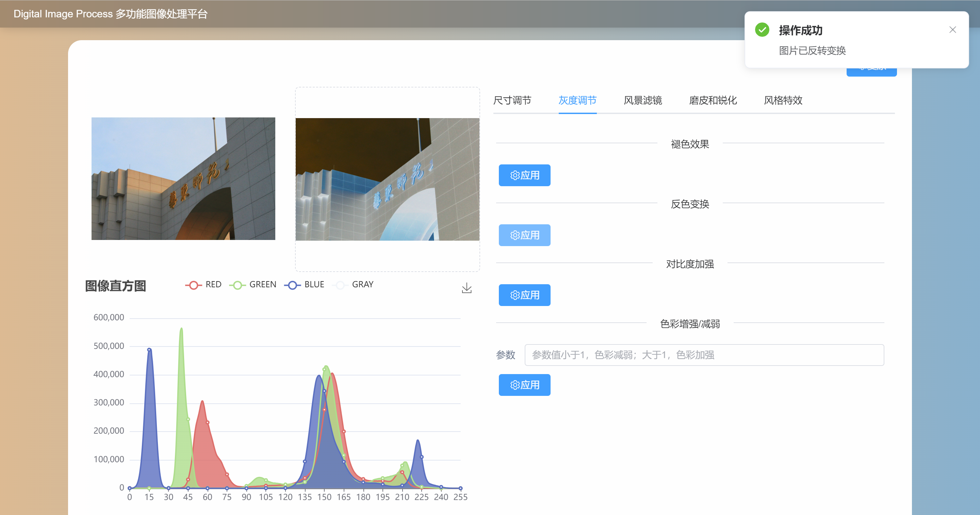Select the original image thumbnail on the left

click(183, 179)
